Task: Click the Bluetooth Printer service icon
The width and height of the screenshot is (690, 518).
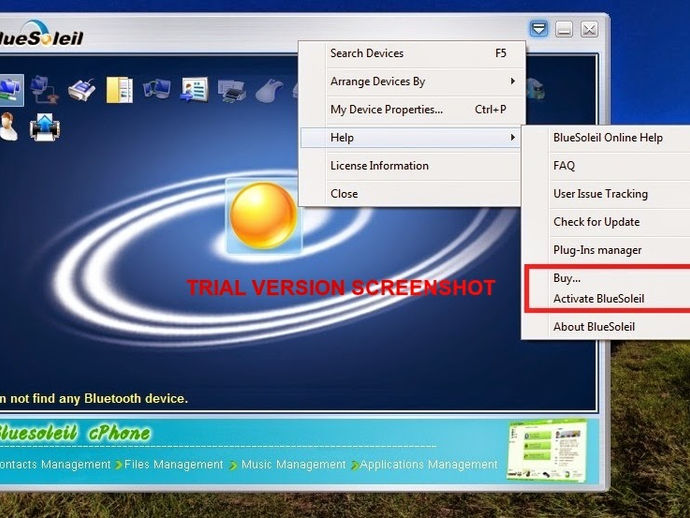Action: click(232, 91)
